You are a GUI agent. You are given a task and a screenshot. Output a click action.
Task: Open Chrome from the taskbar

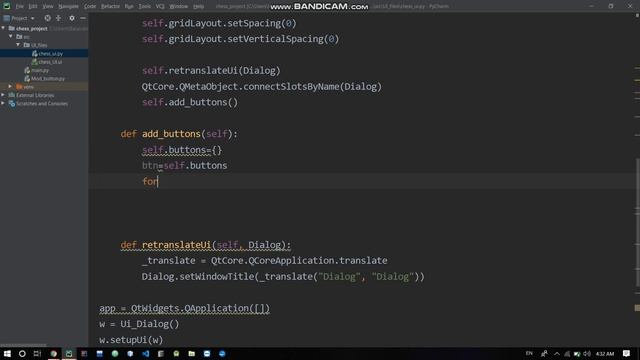click(53, 354)
